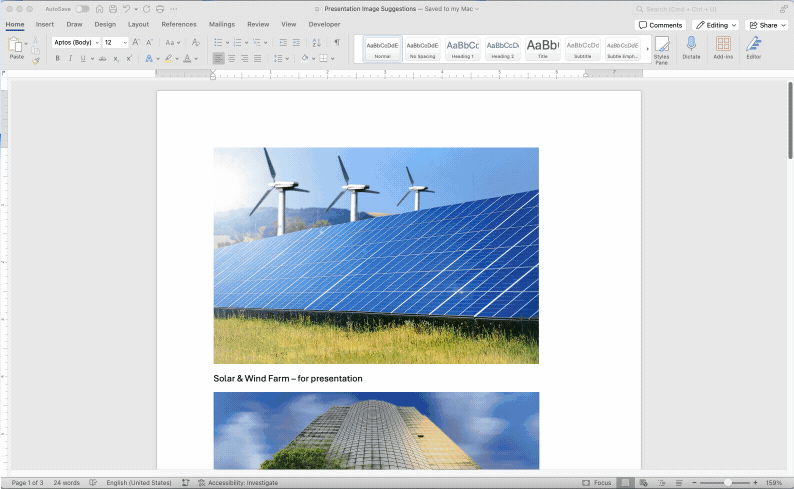Toggle Underline formatting
This screenshot has width=794, height=489.
(83, 59)
